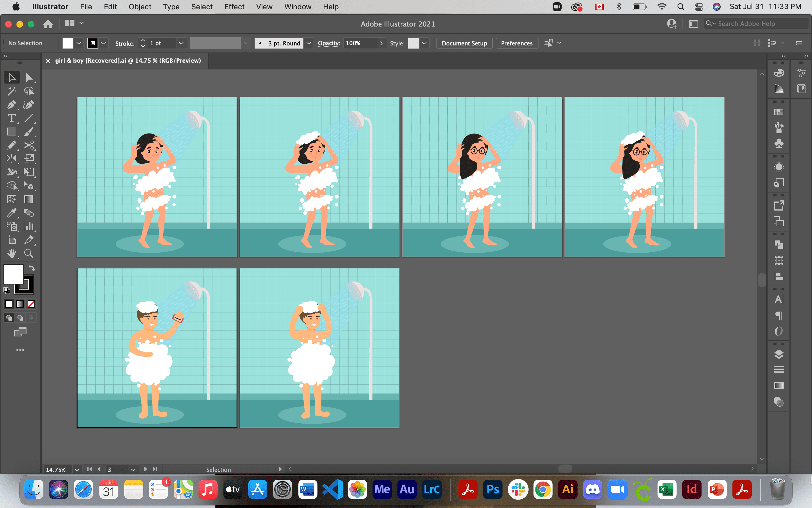Expand the Opacity slider arrow
Viewport: 812px width, 508px height.
pos(381,43)
